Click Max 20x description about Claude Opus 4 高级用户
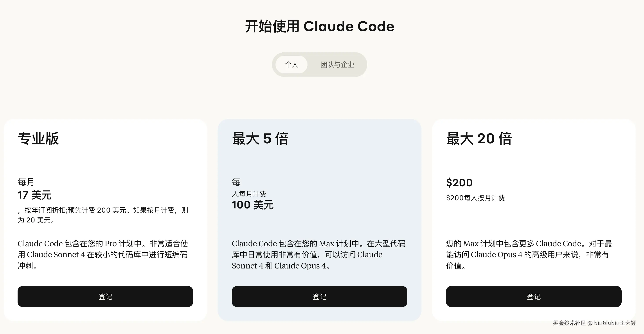644x334 pixels. pos(529,254)
